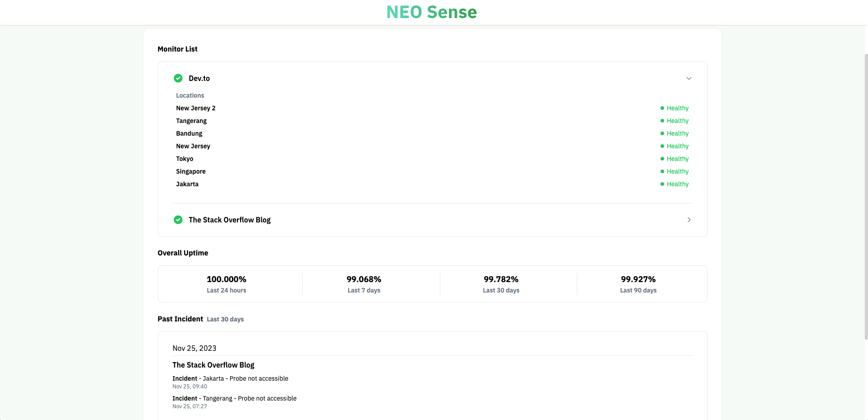
Task: Click the green health dot beside Tokyo
Action: (x=662, y=159)
